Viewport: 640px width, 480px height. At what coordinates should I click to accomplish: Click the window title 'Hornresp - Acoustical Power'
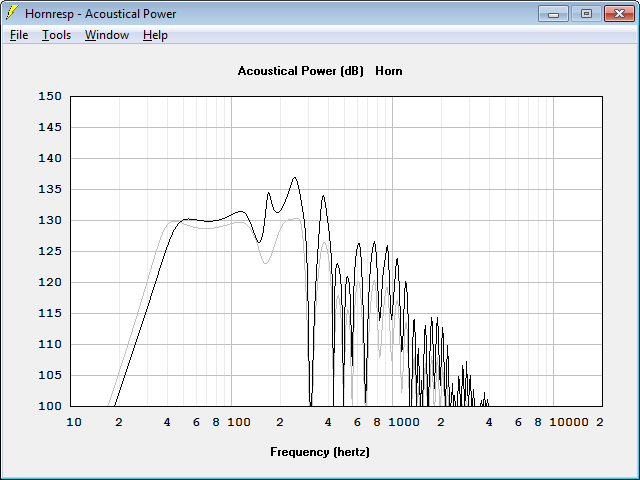[x=100, y=14]
